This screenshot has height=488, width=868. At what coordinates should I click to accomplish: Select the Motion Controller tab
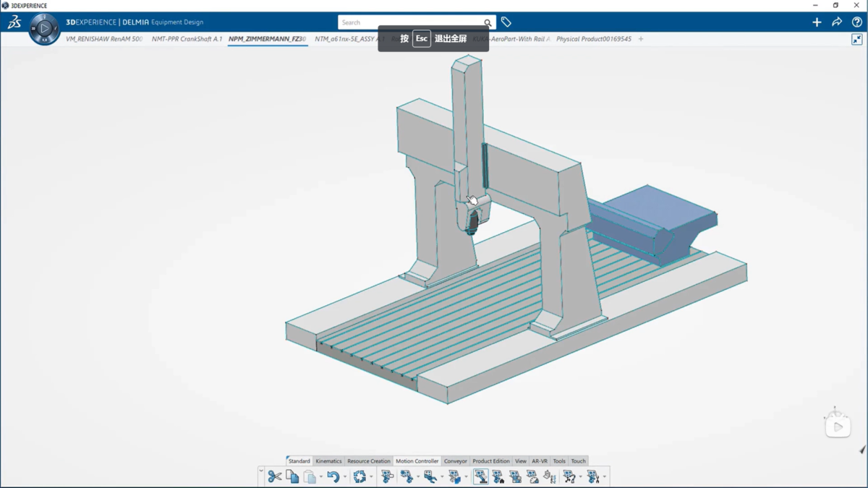[x=417, y=461]
